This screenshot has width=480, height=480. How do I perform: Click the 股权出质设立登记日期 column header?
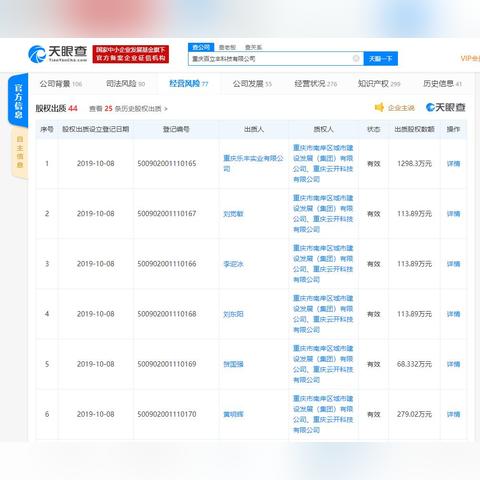[96, 129]
